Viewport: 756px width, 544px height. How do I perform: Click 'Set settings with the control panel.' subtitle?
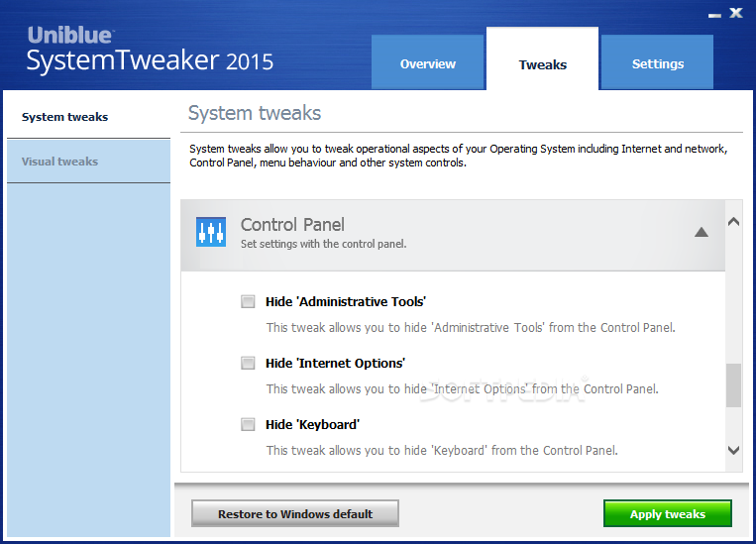(x=324, y=244)
